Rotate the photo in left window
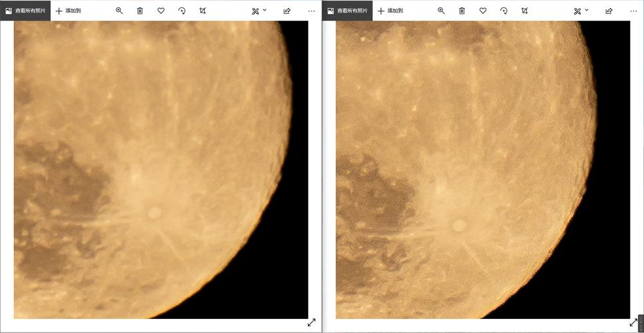 182,11
